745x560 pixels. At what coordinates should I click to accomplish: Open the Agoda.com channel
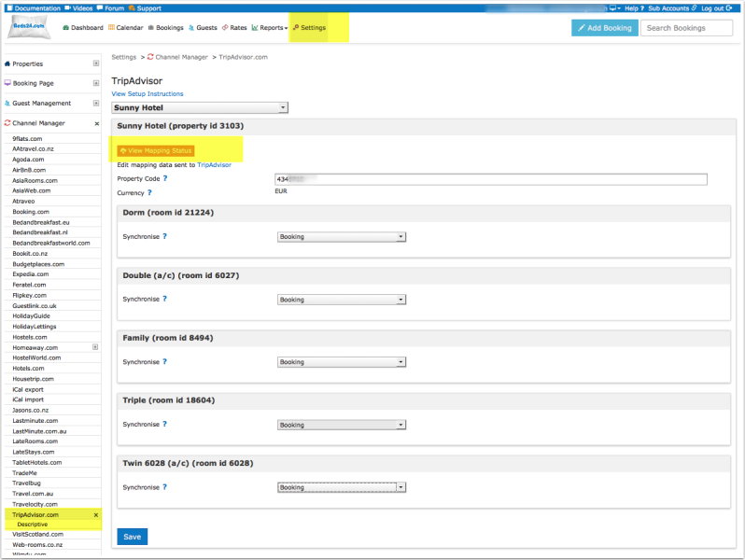point(28,160)
